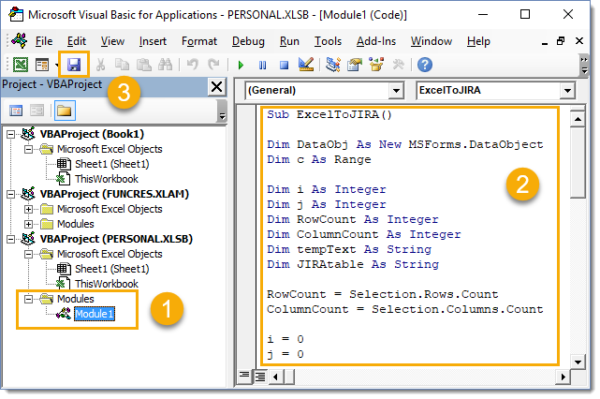Collapse the VBAProject (Book1) tree node
This screenshot has width=600, height=399.
[11, 134]
